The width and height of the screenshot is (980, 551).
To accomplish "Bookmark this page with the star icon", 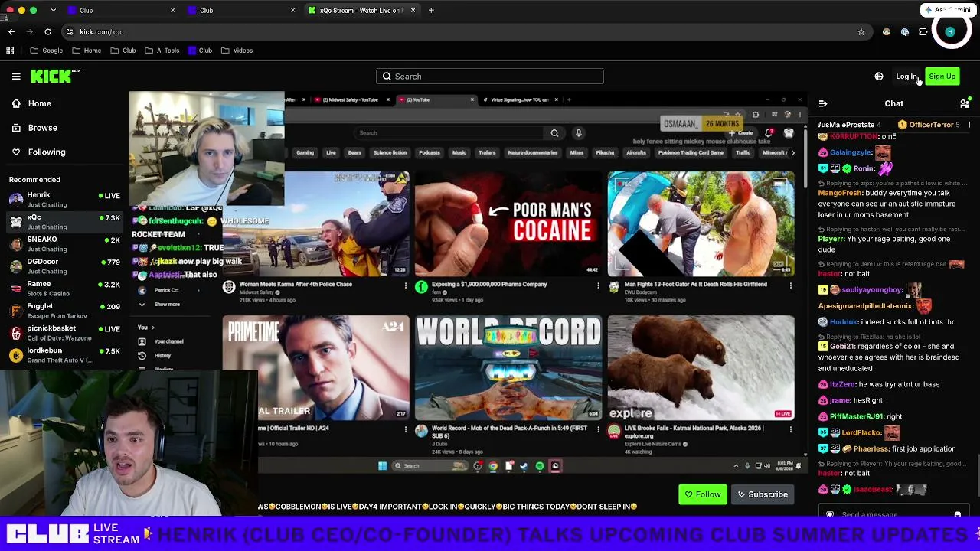I will [861, 31].
